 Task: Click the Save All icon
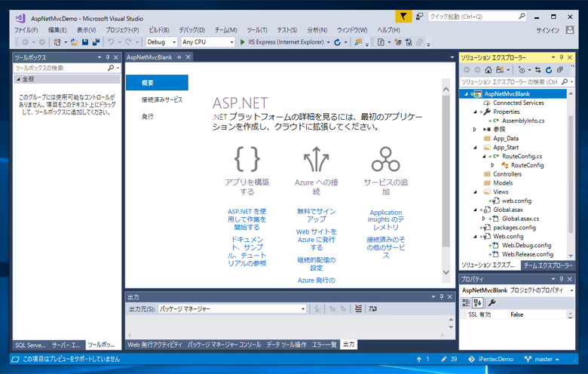(x=96, y=42)
